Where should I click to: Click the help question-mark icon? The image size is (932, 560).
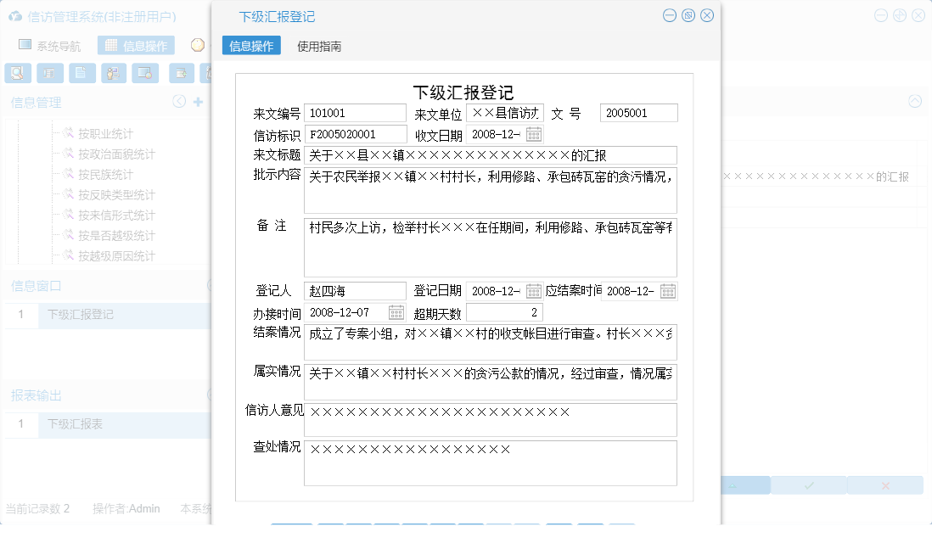point(198,44)
